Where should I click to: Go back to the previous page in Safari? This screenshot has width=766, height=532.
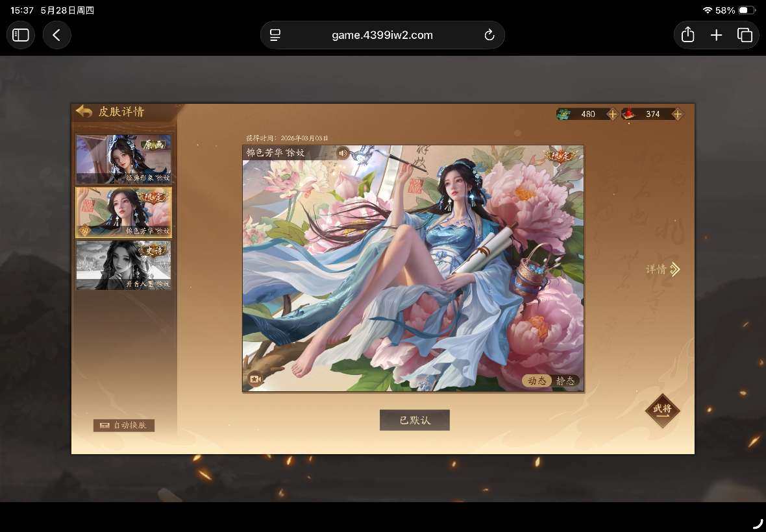[x=56, y=35]
